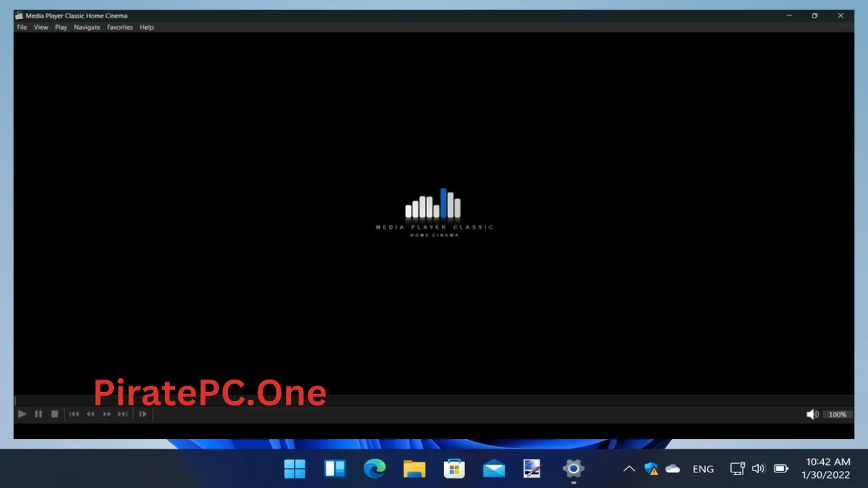Close the Media Player Classic window
Image resolution: width=868 pixels, height=488 pixels.
tap(840, 16)
